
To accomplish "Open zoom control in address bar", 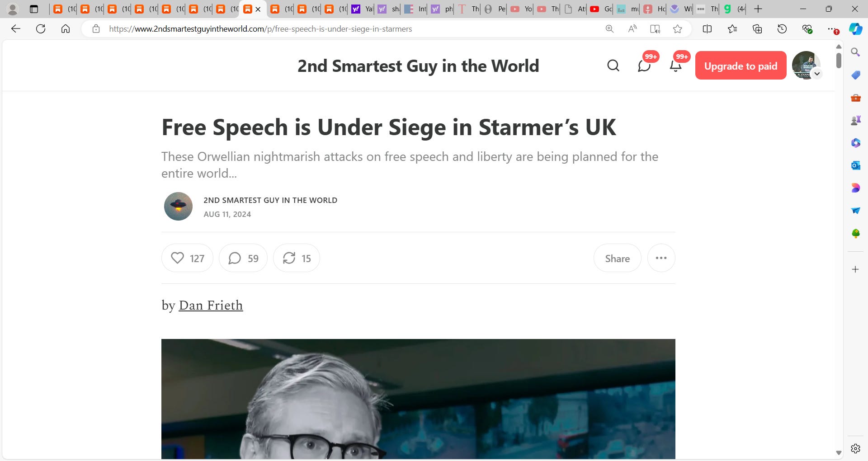I will (x=609, y=29).
